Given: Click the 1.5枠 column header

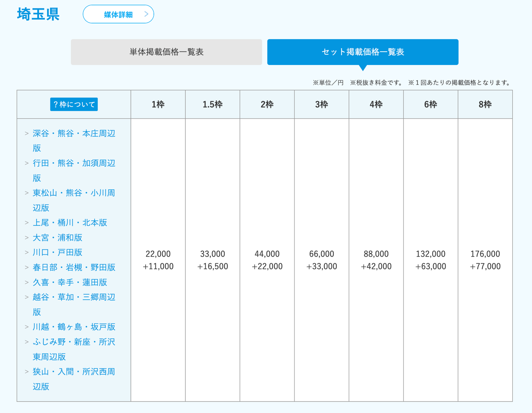Looking at the screenshot, I should point(212,105).
